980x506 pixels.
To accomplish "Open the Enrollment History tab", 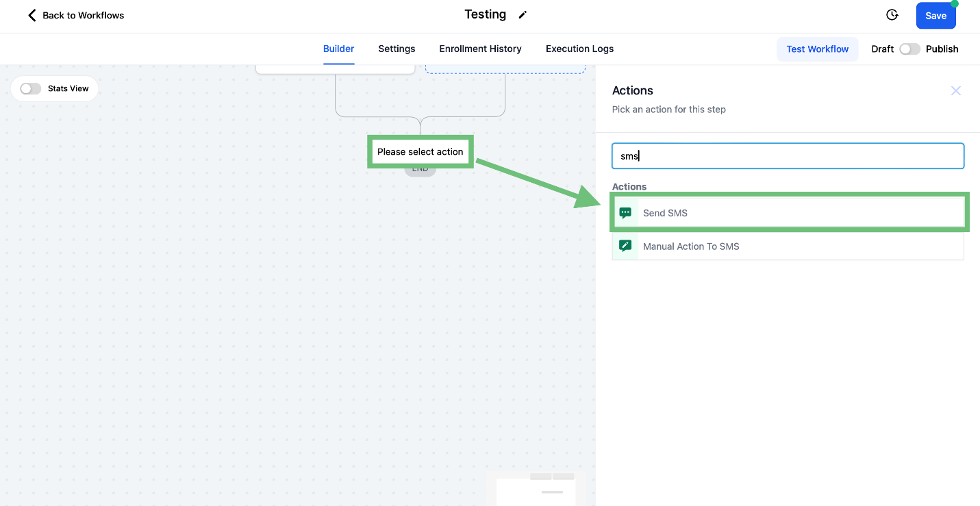I will (x=480, y=49).
